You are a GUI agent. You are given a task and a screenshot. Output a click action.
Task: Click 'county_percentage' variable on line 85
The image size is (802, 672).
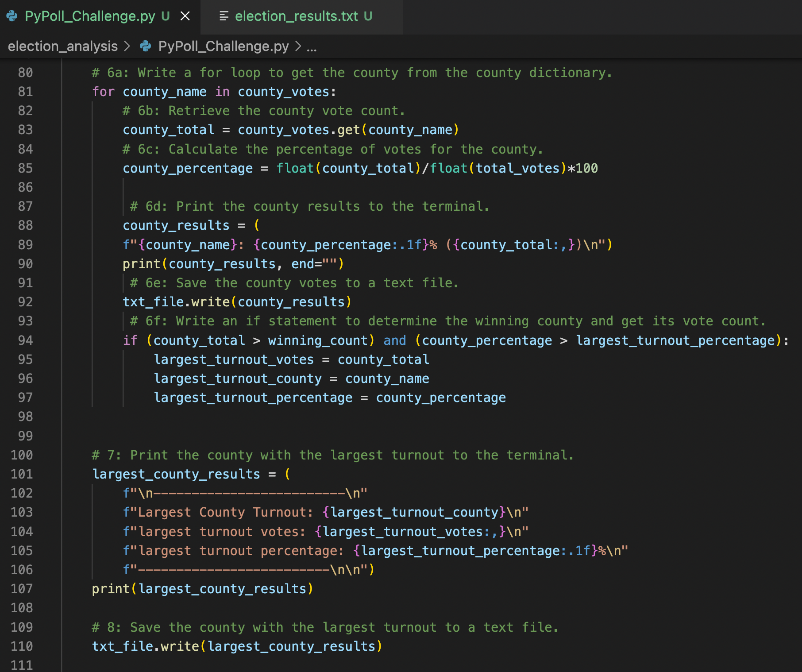[188, 168]
